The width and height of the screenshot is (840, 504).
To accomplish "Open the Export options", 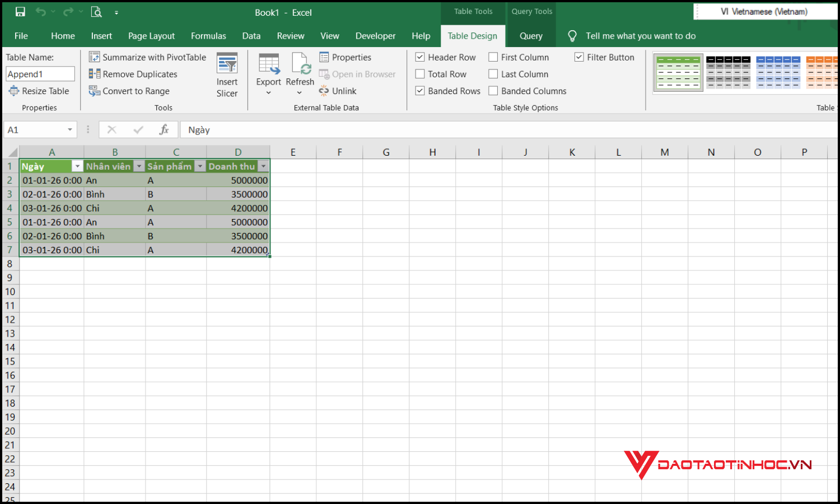I will pos(268,73).
